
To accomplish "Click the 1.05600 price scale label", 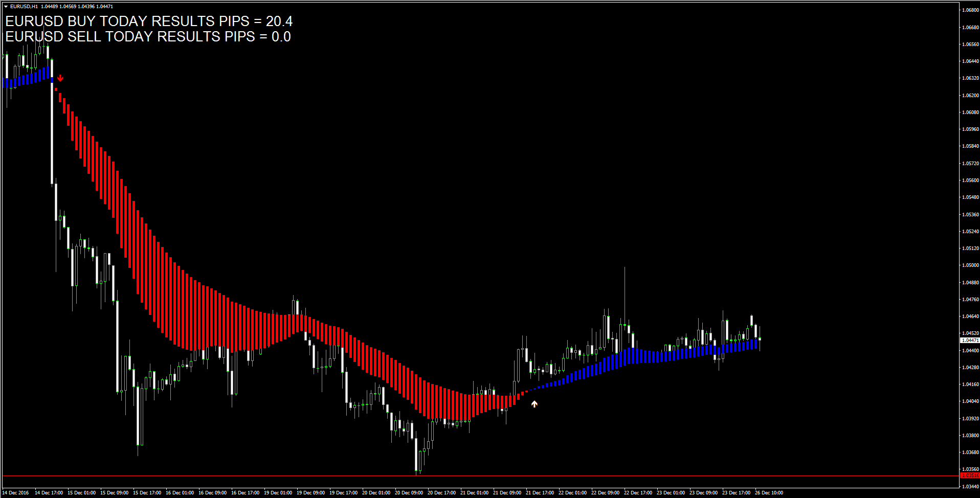I will (x=970, y=180).
